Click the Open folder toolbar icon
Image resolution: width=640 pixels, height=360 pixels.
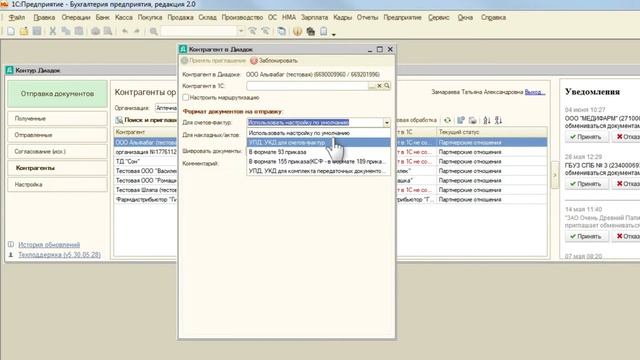[x=24, y=31]
